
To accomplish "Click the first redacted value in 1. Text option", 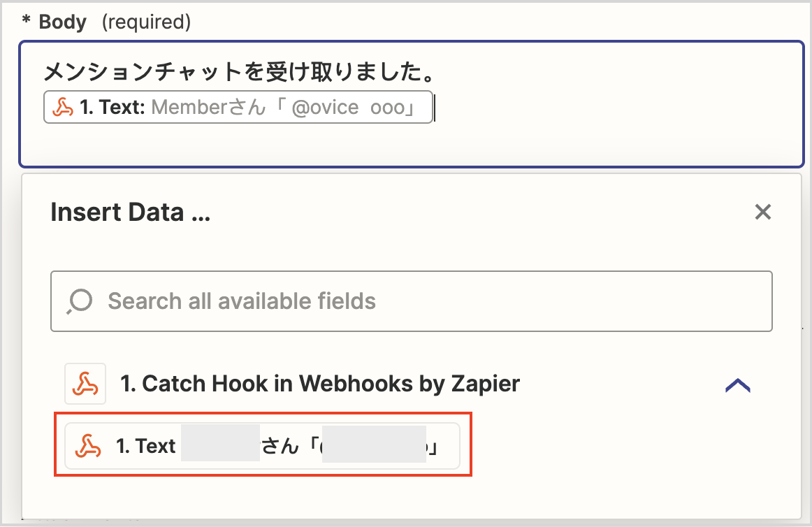I will click(x=220, y=446).
